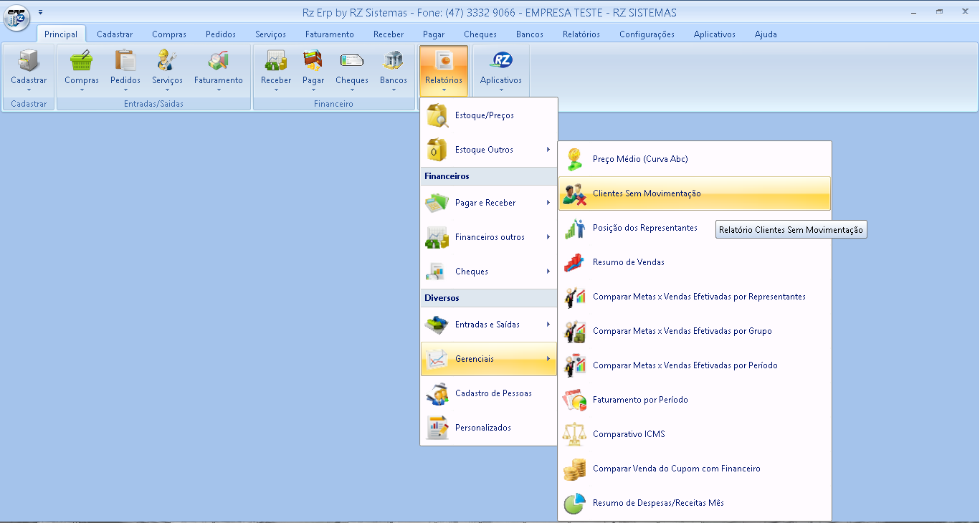Image resolution: width=980 pixels, height=523 pixels.
Task: Click the Cadastro de Pessoas icon
Action: pyautogui.click(x=437, y=393)
